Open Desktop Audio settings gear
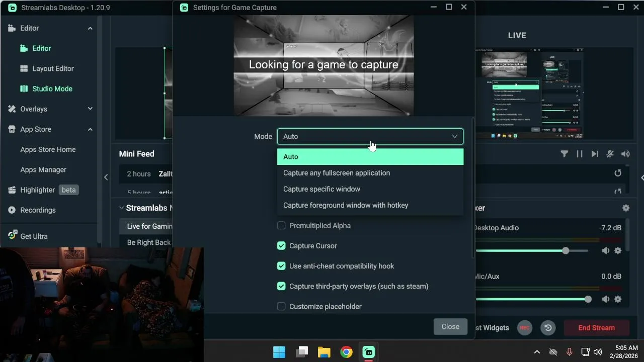This screenshot has width=644, height=362. click(618, 250)
